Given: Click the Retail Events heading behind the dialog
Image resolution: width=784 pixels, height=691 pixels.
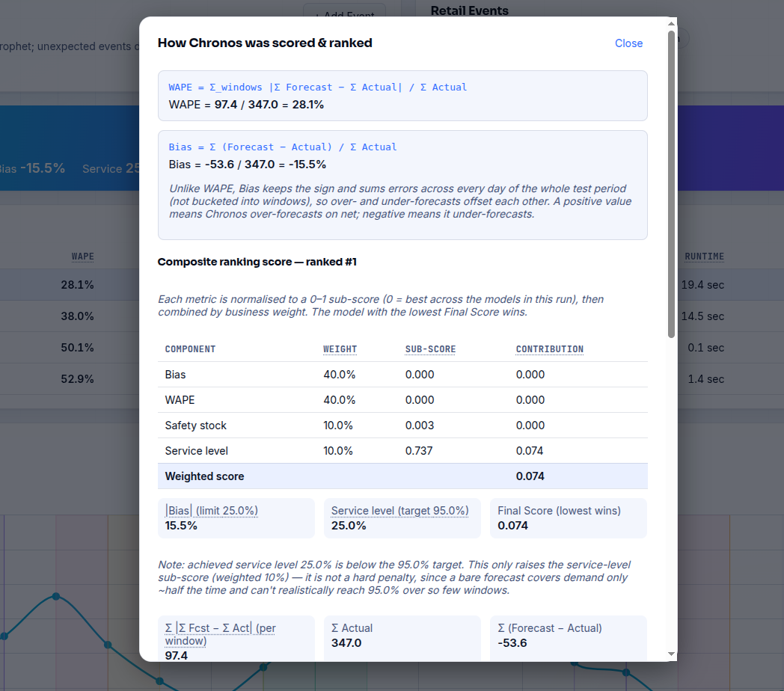Looking at the screenshot, I should pos(470,10).
